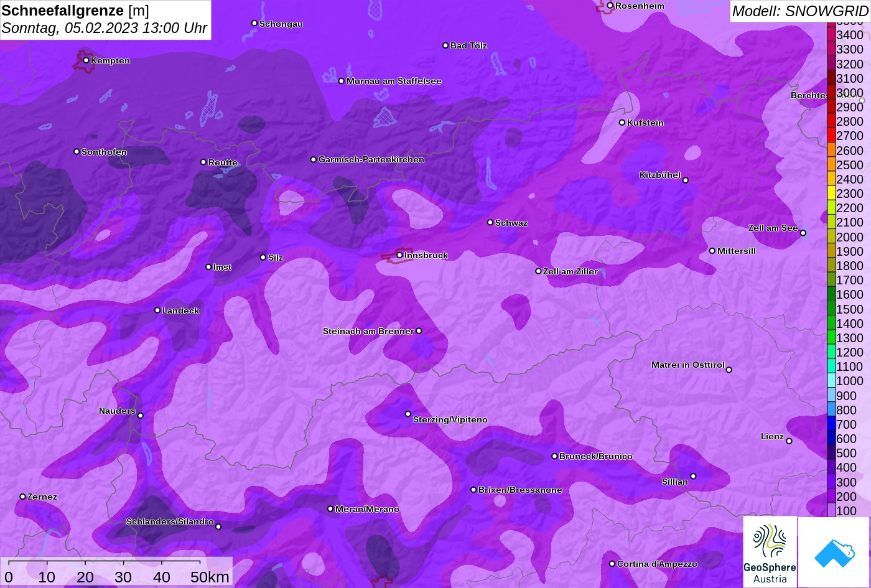This screenshot has width=871, height=588.
Task: Click the 'Garmisch-Partenkirchen' label
Action: click(371, 159)
